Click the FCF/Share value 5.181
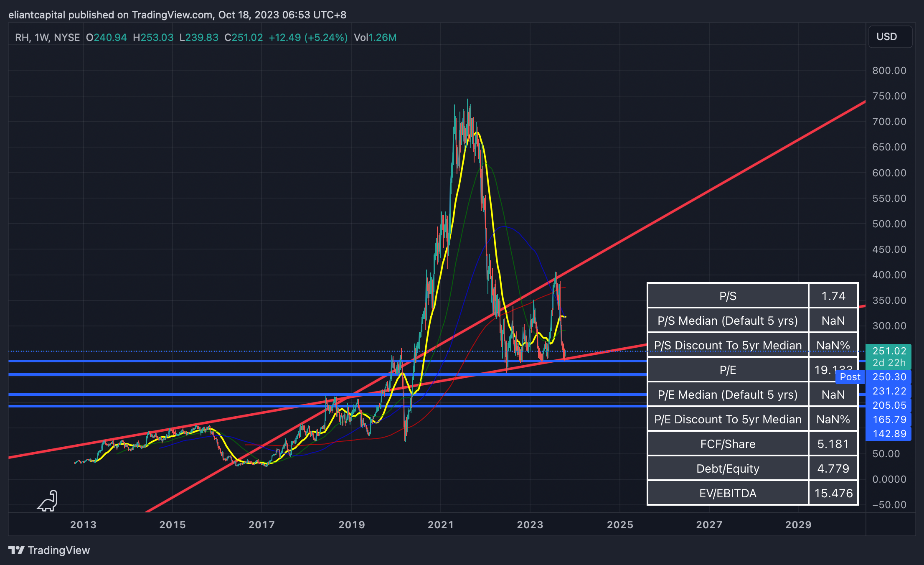Viewport: 924px width, 565px height. pos(833,444)
